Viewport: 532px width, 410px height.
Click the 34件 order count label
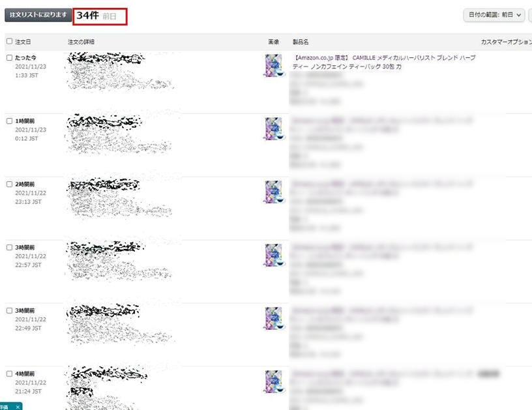87,16
